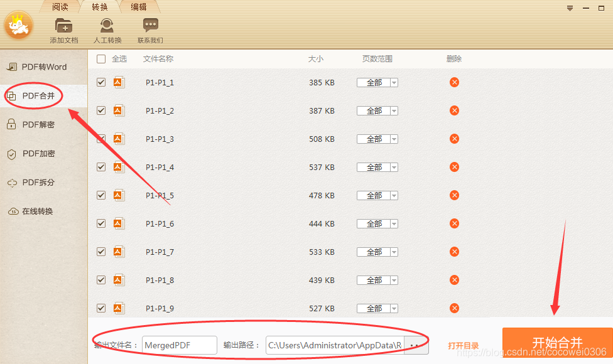Open the title bar dropdown menu icon
This screenshot has height=364, width=613.
coord(570,8)
